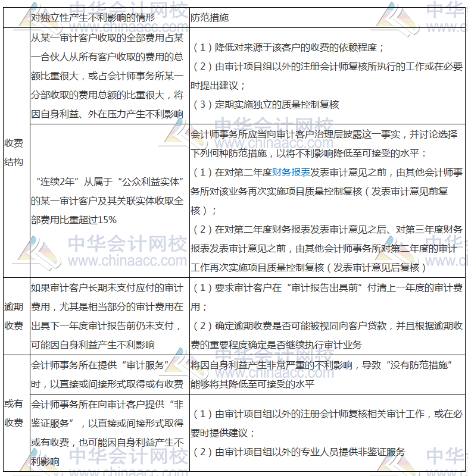Click text 将因自身利益产生非常严重的不利影响
The image size is (468, 476).
pyautogui.click(x=272, y=365)
